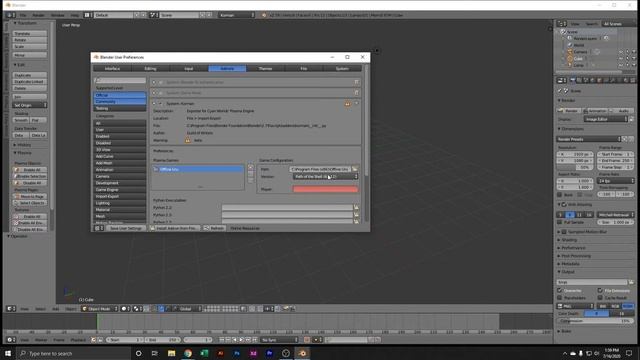The width and height of the screenshot is (640, 360).
Task: Open viewport shading mode selector
Action: 125,309
